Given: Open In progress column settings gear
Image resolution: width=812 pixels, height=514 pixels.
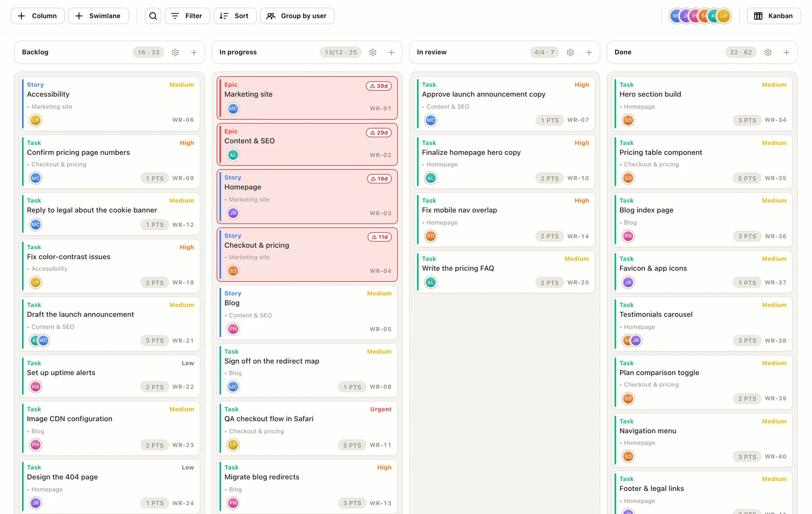Looking at the screenshot, I should click(x=373, y=52).
